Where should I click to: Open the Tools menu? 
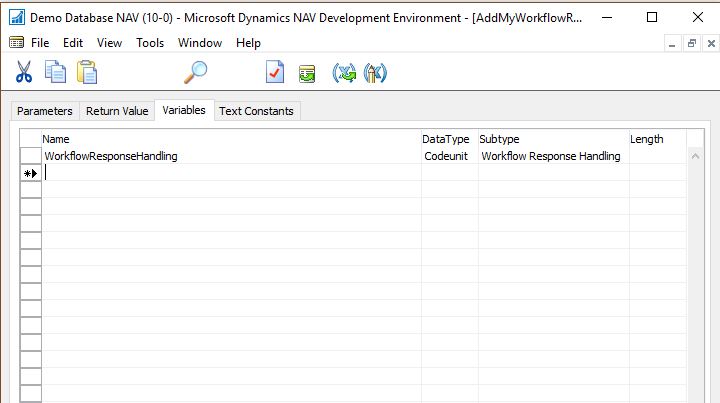click(150, 43)
